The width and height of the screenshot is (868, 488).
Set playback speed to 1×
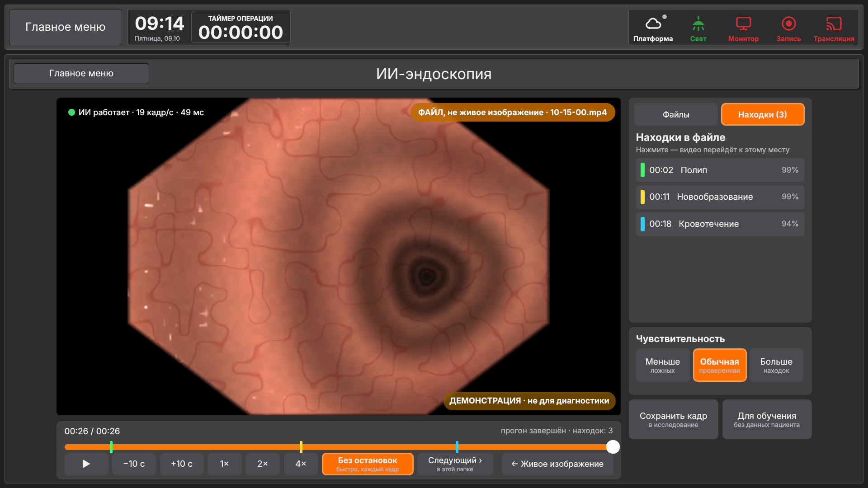tap(224, 464)
